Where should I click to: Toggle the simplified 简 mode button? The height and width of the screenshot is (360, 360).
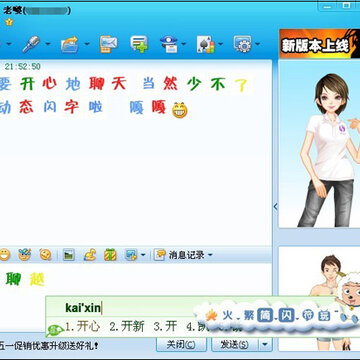(x=264, y=315)
